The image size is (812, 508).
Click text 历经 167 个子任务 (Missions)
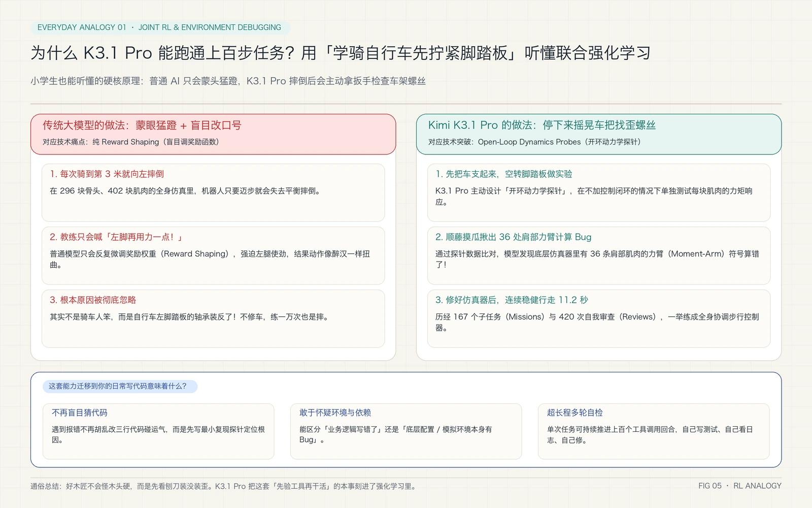pyautogui.click(x=597, y=322)
